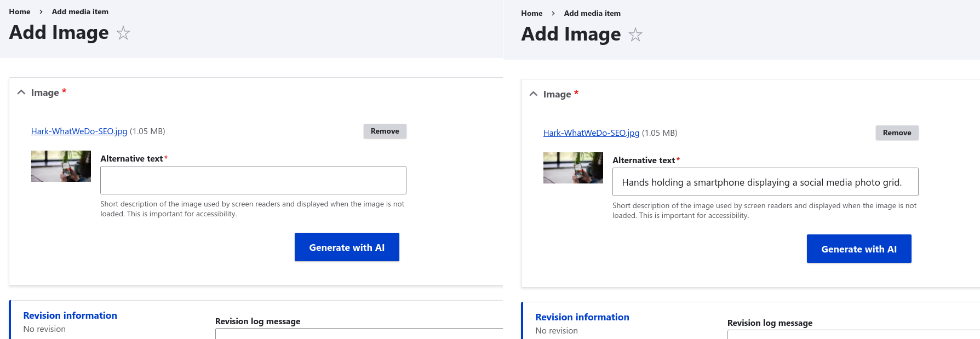This screenshot has width=980, height=339.
Task: Click the empty Alternative text field
Action: point(253,180)
